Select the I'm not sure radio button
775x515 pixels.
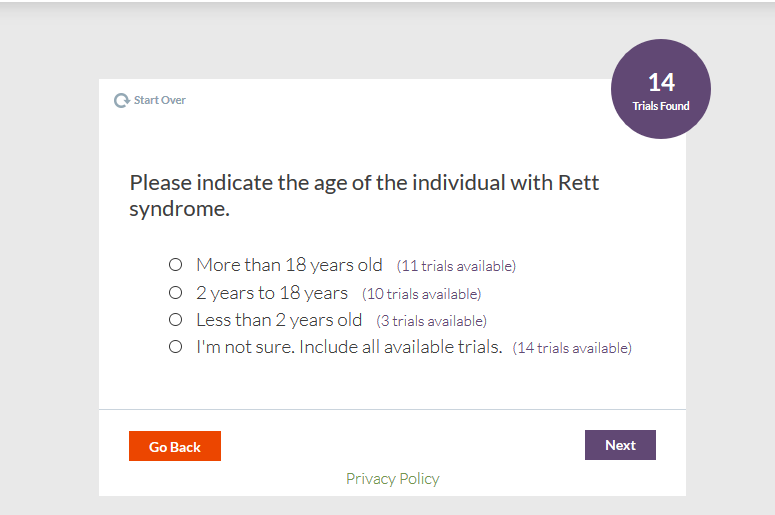point(175,347)
